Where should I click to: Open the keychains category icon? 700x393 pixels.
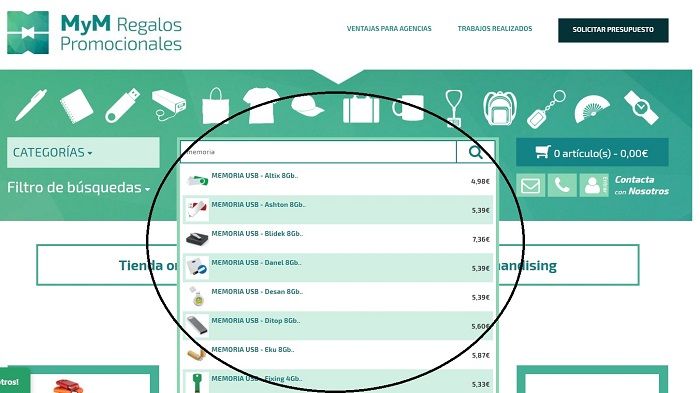(546, 109)
